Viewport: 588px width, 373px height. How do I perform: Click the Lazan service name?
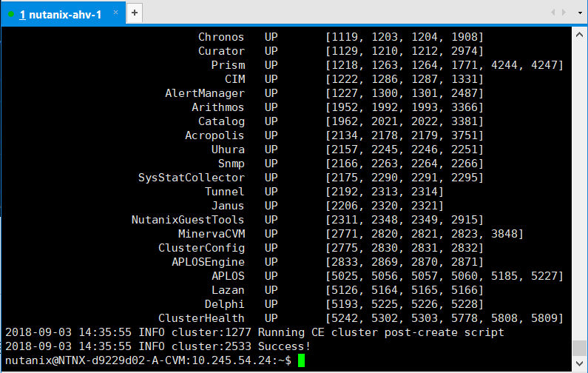228,290
